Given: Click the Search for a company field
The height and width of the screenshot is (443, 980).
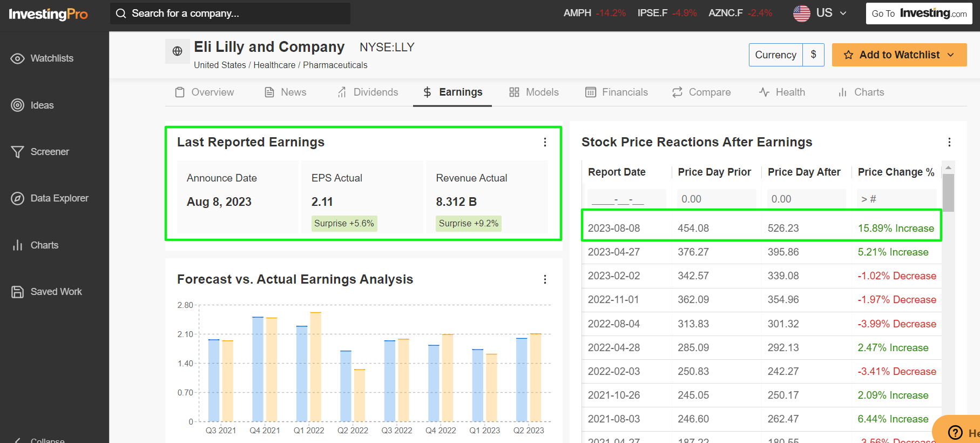Looking at the screenshot, I should 230,14.
